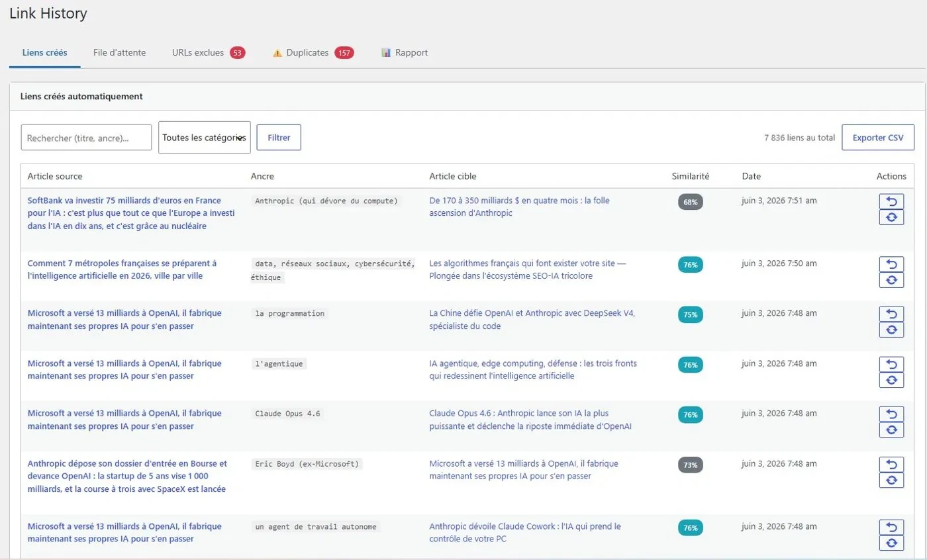This screenshot has height=560, width=927.
Task: Click the "Similarité" column header
Action: click(691, 176)
